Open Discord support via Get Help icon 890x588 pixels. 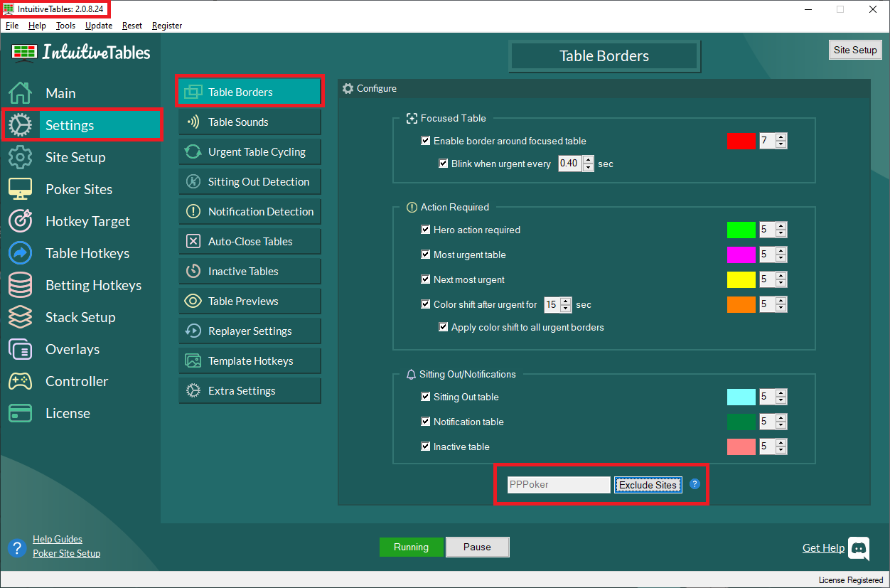tap(859, 548)
